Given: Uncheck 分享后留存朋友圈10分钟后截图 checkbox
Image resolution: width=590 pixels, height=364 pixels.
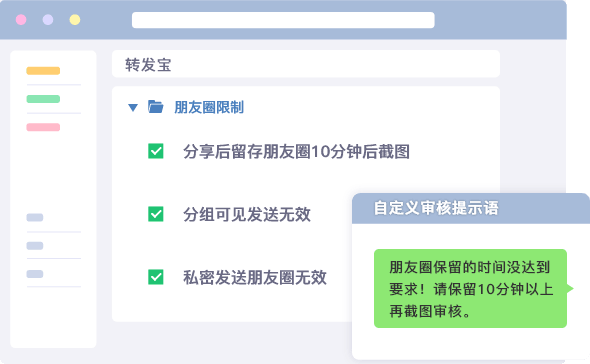Looking at the screenshot, I should pos(155,151).
